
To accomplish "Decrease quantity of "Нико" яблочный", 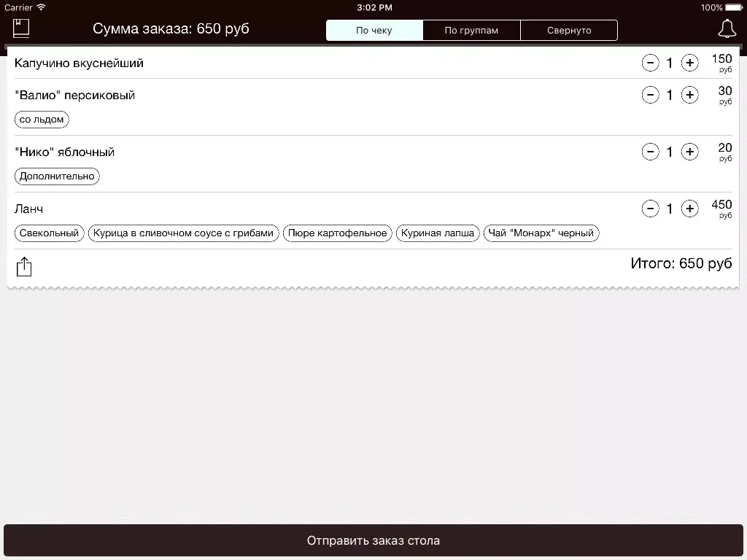I will click(650, 152).
